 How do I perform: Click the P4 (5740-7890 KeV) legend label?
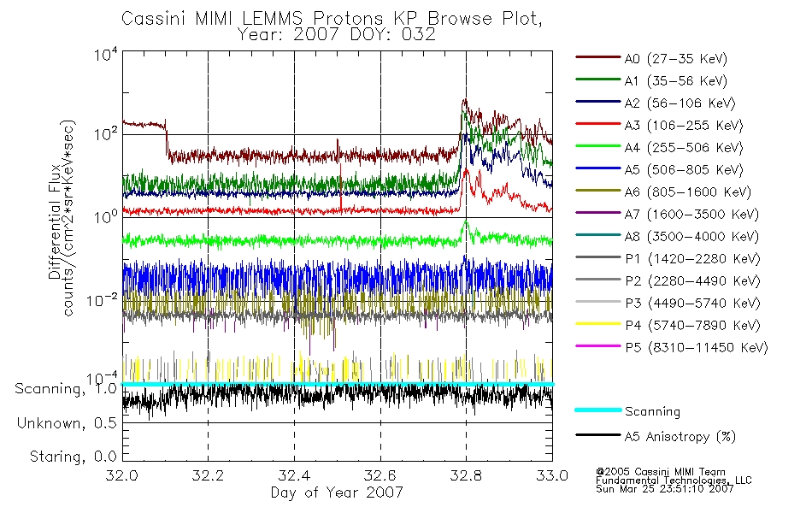[x=692, y=326]
